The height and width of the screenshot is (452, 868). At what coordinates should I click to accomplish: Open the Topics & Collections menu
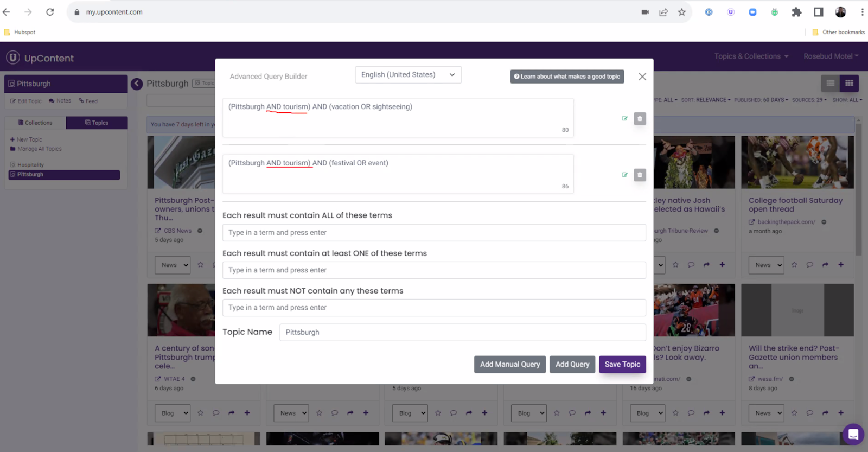point(751,56)
